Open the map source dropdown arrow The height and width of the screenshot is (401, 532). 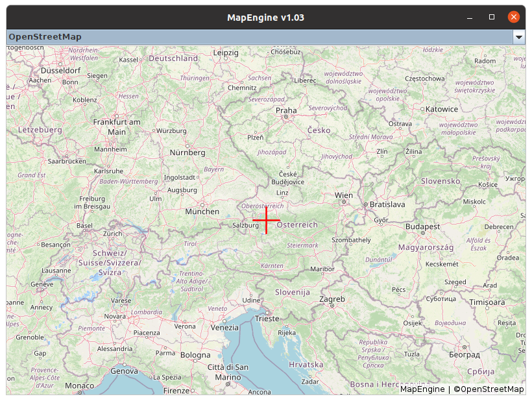tap(518, 37)
